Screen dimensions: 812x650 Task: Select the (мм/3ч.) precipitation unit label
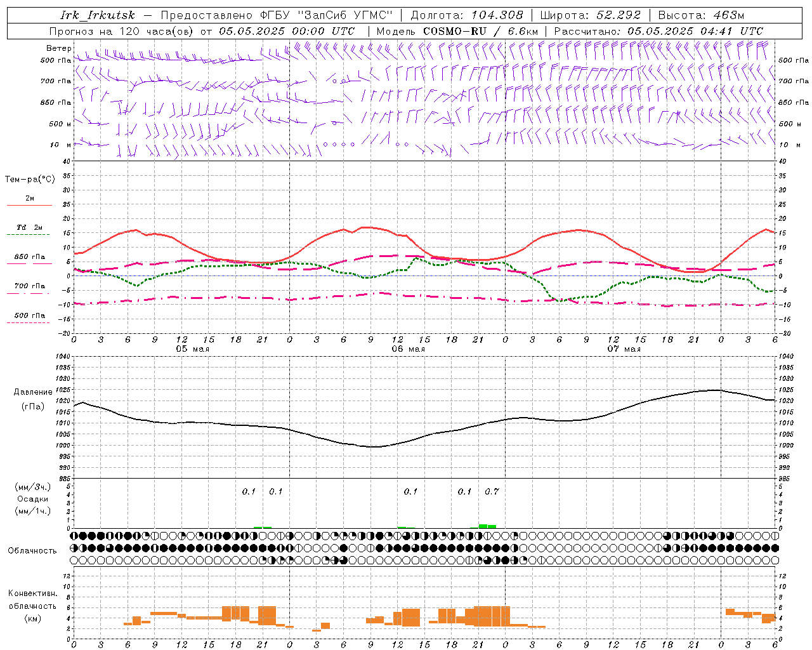tap(32, 487)
